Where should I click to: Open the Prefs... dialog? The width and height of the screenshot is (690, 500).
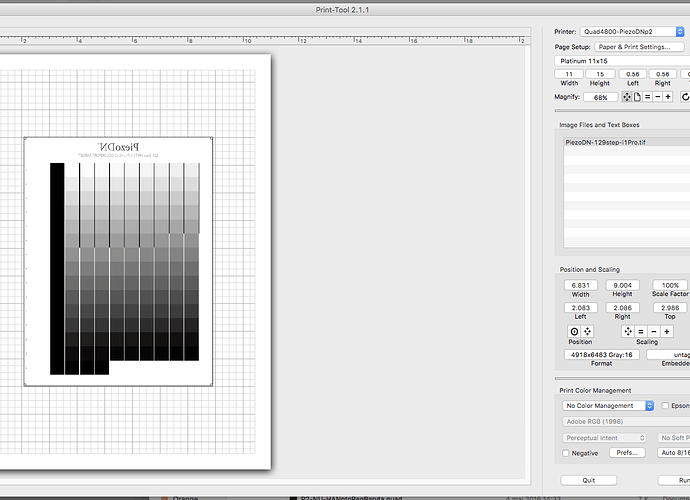click(627, 452)
